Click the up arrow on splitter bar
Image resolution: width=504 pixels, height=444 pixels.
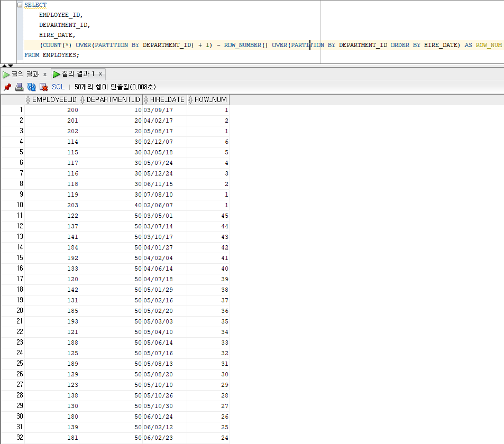click(4, 66)
